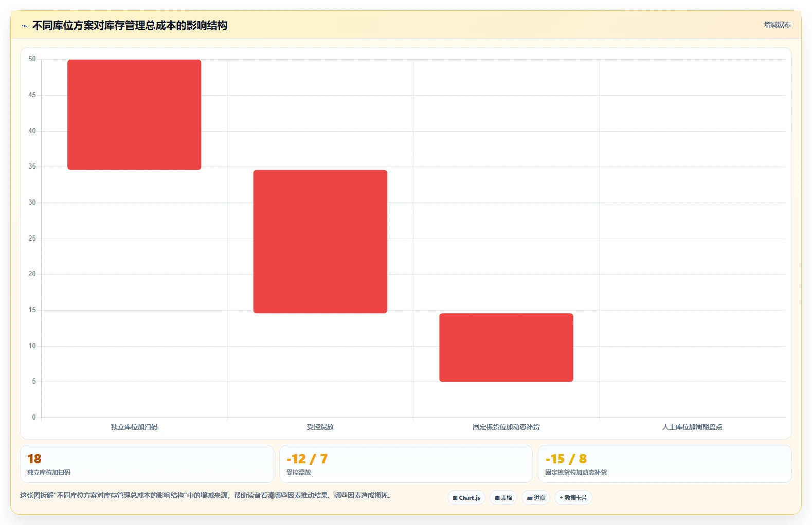
Task: Click the 增减瀑布 badge in the header
Action: point(777,25)
